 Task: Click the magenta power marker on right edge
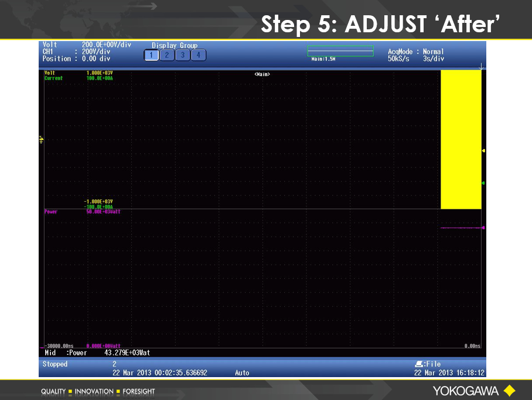(x=483, y=228)
